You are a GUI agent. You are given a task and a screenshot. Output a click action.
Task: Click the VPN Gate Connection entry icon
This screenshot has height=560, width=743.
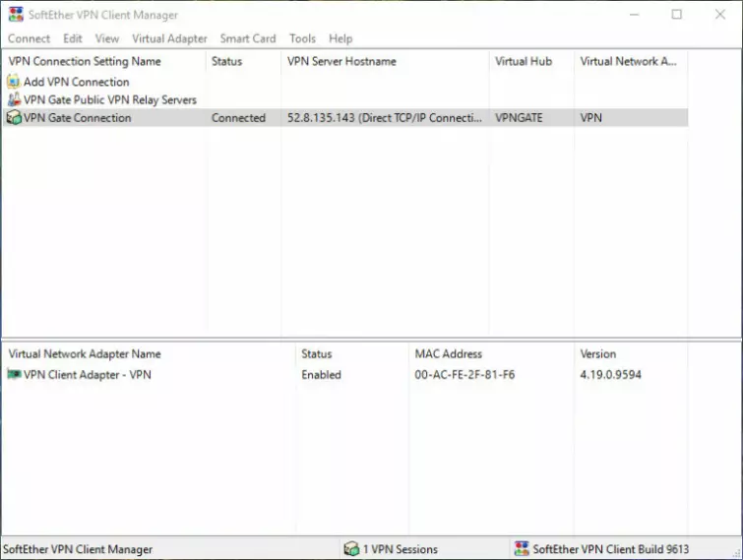pos(14,118)
